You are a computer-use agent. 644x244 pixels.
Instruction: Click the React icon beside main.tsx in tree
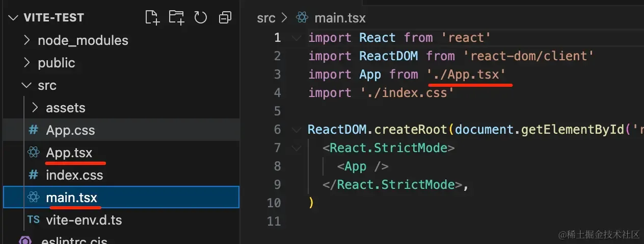pos(34,198)
